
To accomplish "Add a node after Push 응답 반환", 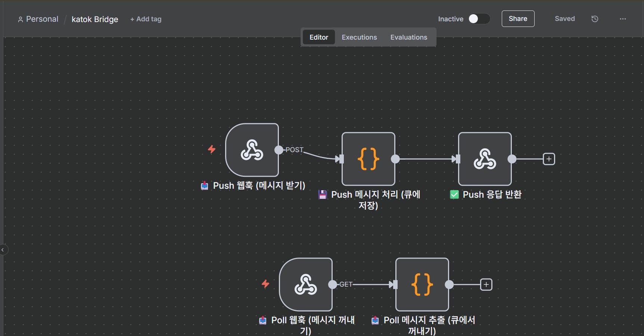I will [x=549, y=159].
